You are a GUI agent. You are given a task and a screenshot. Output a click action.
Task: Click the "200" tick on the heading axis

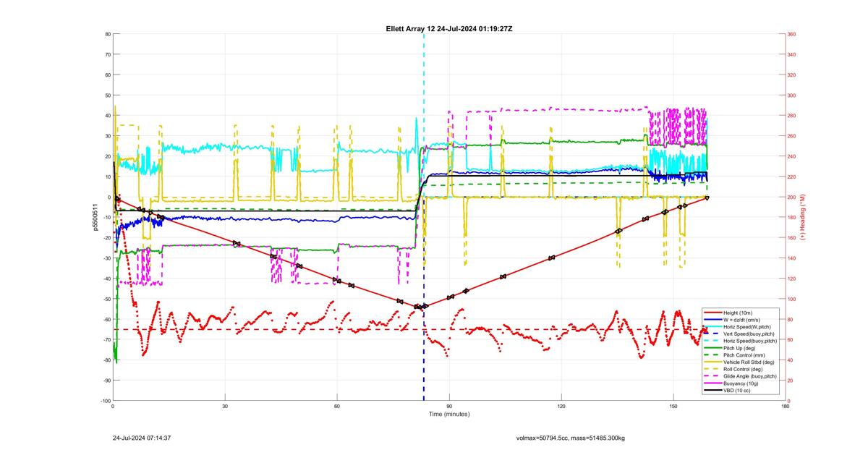pos(792,197)
